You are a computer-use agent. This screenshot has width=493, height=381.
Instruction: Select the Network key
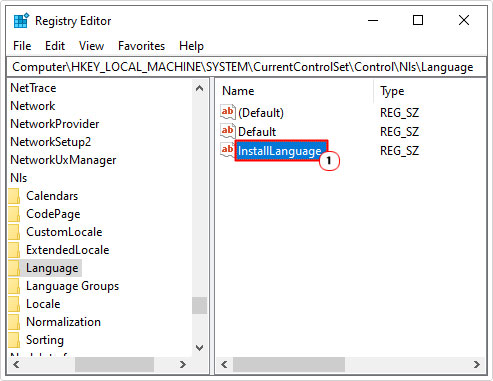pyautogui.click(x=33, y=106)
